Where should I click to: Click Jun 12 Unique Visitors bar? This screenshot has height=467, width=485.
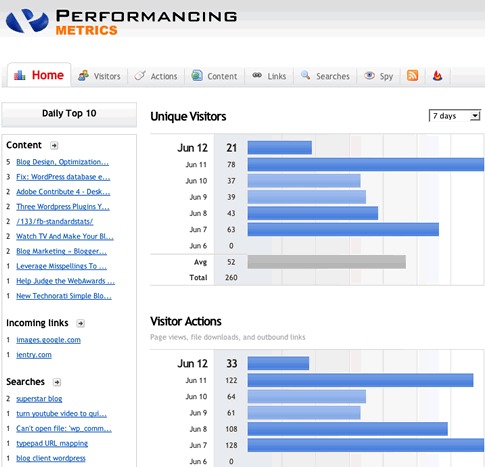[x=280, y=148]
